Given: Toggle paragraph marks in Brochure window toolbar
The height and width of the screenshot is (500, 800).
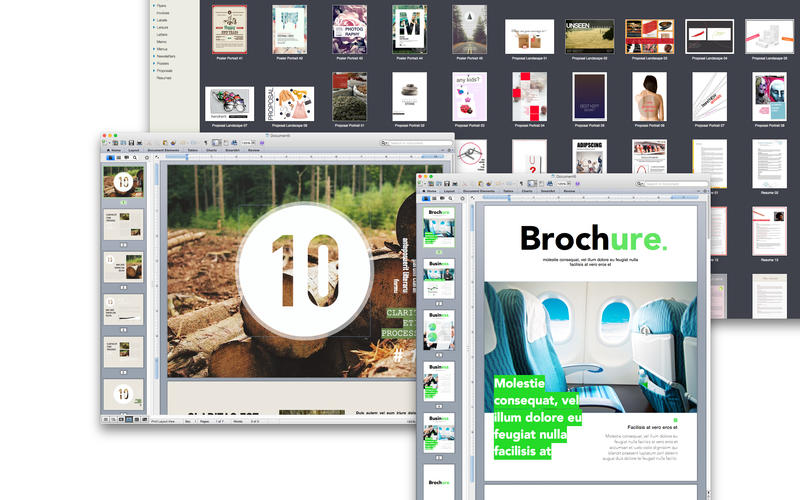Looking at the screenshot, I should pyautogui.click(x=521, y=184).
